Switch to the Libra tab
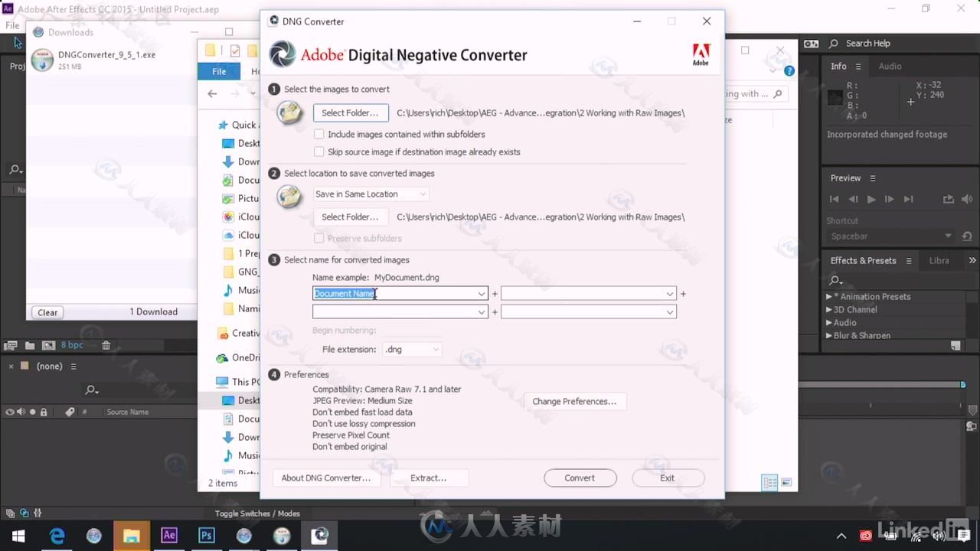Screen dimensions: 980x551 click(x=939, y=260)
